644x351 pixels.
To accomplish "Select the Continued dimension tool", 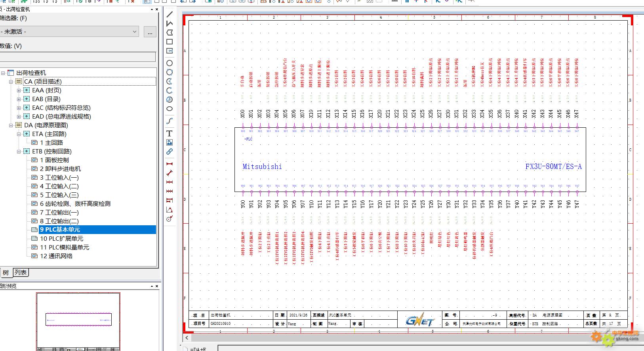I will (170, 182).
